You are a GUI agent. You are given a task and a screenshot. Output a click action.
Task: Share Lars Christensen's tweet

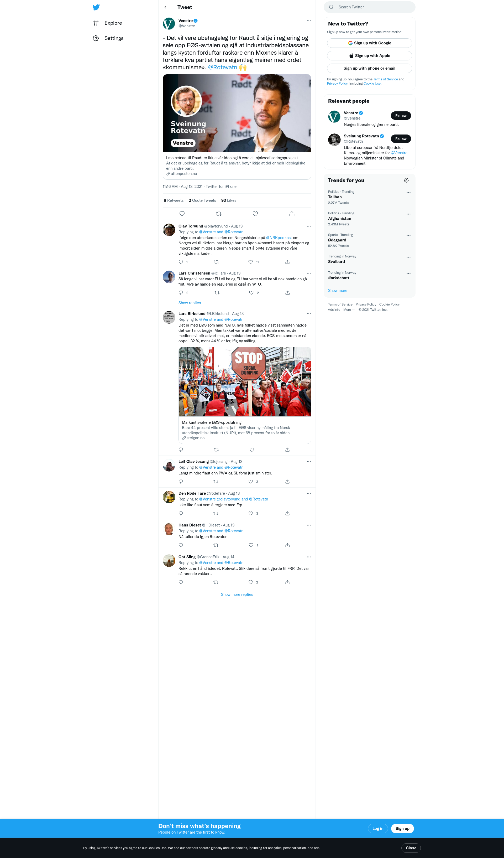[x=287, y=293]
